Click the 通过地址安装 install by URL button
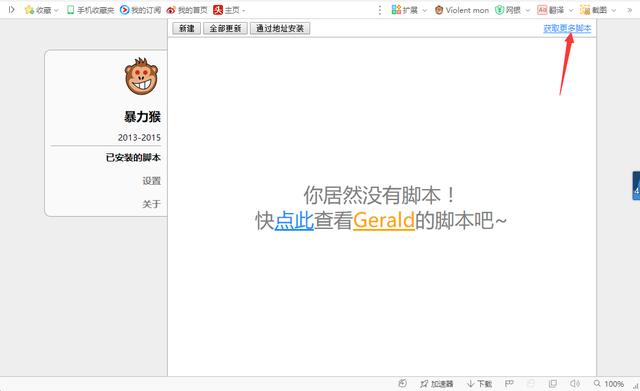Viewport: 640px width, 391px height. pos(280,28)
